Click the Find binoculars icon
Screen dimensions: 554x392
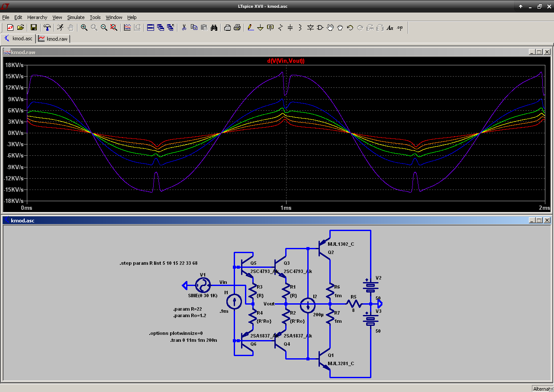click(214, 28)
